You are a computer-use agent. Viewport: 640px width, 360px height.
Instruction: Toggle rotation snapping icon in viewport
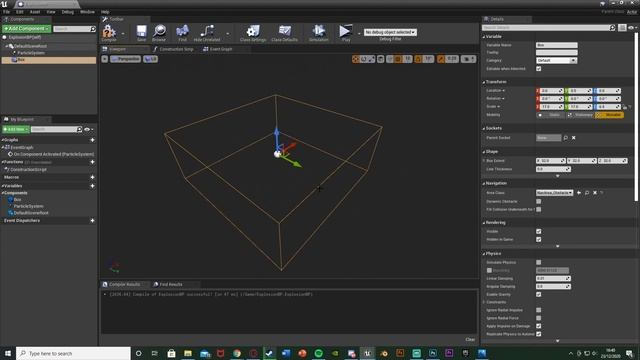418,59
